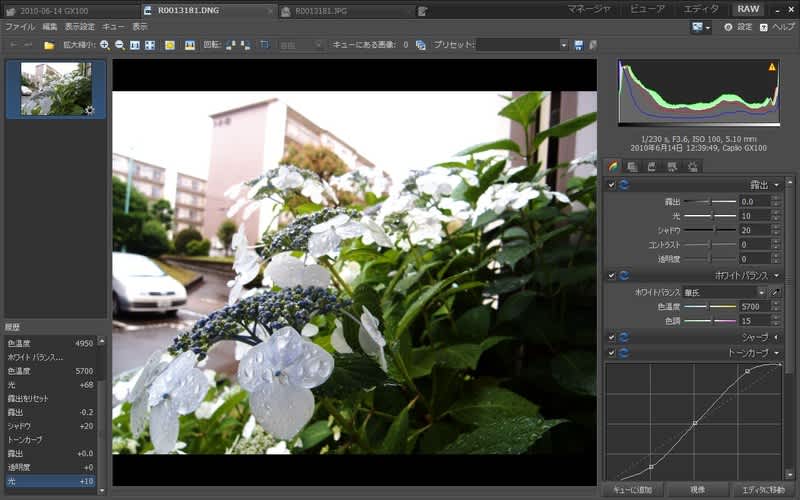Toggle the シャープ section checkbox
The height and width of the screenshot is (500, 800).
click(x=611, y=337)
